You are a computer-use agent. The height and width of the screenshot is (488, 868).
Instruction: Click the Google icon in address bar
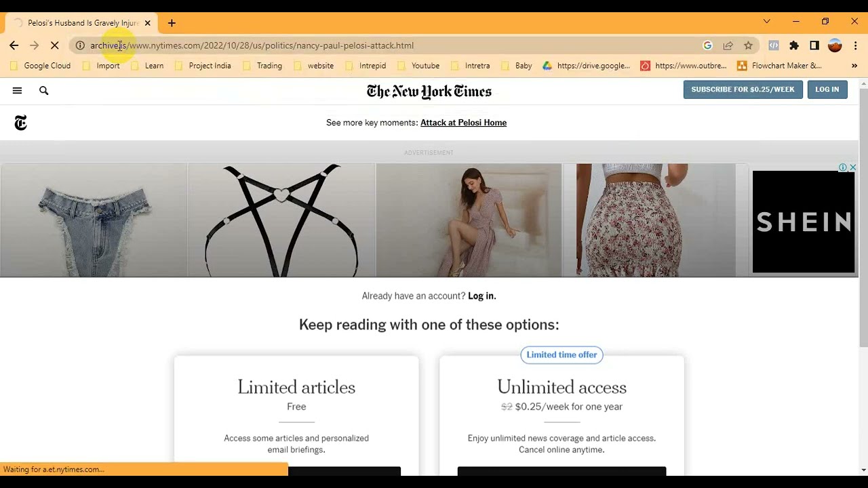pos(707,45)
